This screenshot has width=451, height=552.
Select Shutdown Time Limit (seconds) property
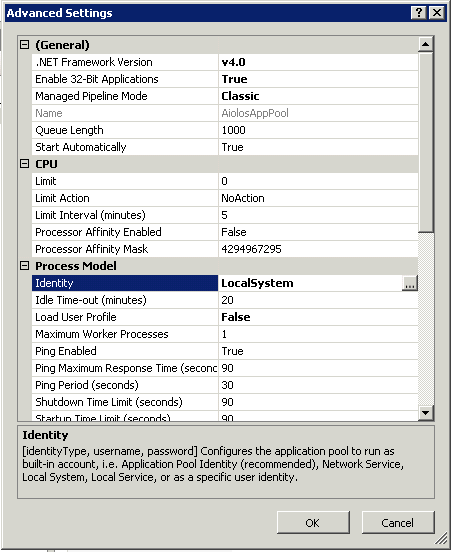(x=125, y=402)
